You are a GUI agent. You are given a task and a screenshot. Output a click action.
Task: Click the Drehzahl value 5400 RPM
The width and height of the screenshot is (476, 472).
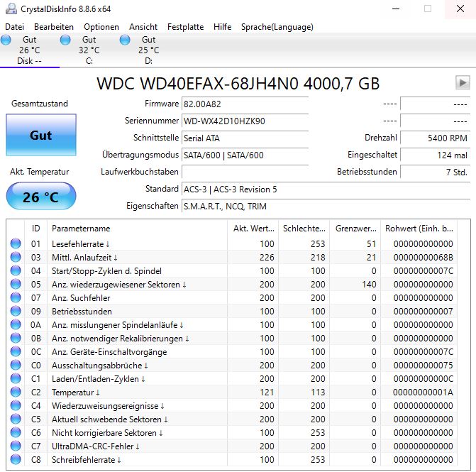point(435,138)
